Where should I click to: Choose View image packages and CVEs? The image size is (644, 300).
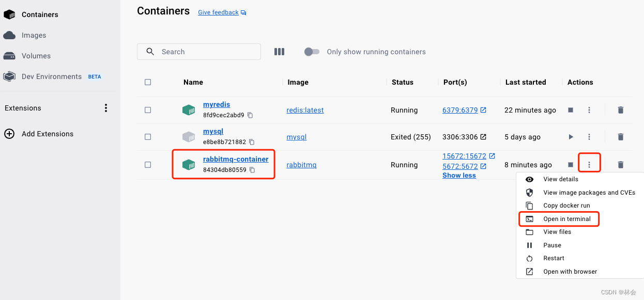pyautogui.click(x=580, y=193)
